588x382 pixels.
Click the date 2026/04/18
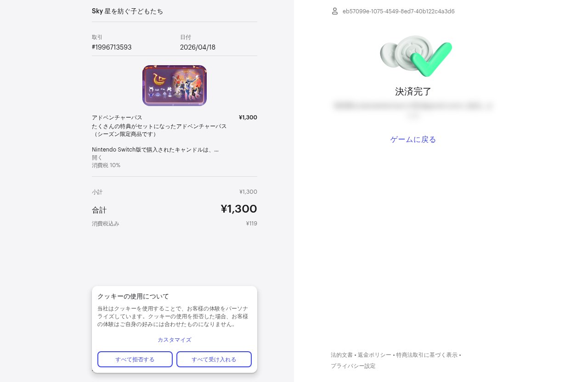[x=198, y=47]
